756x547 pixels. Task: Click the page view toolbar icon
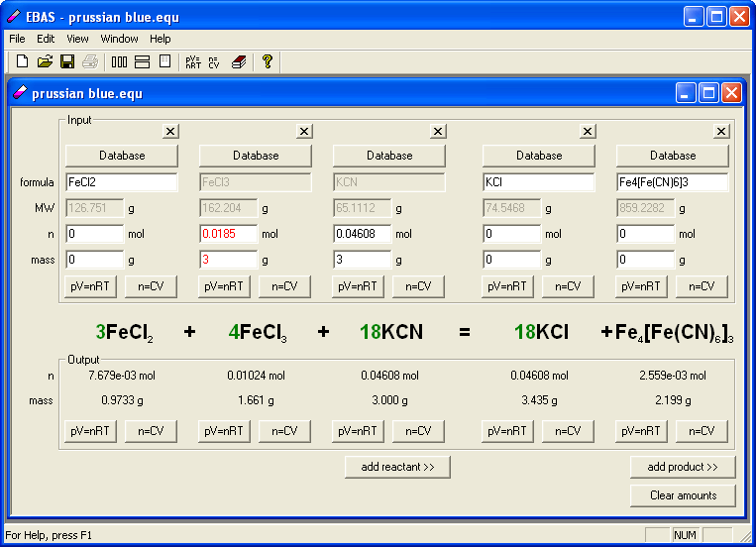point(164,61)
